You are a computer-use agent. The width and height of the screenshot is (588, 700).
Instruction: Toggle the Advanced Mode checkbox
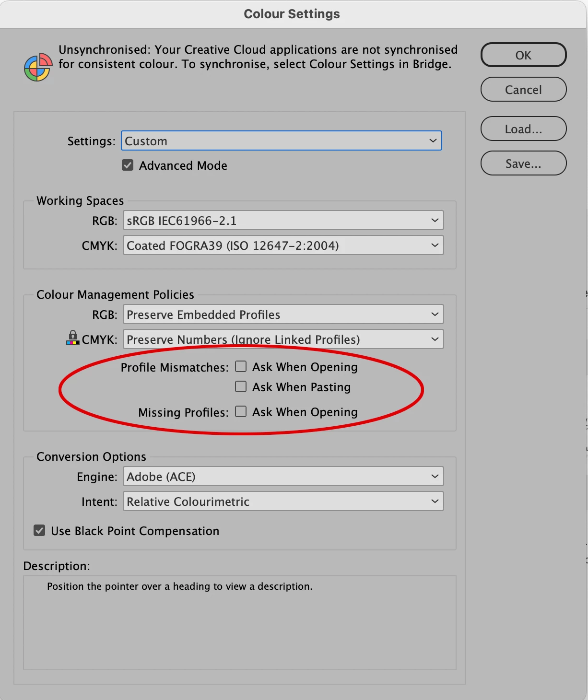click(x=128, y=165)
